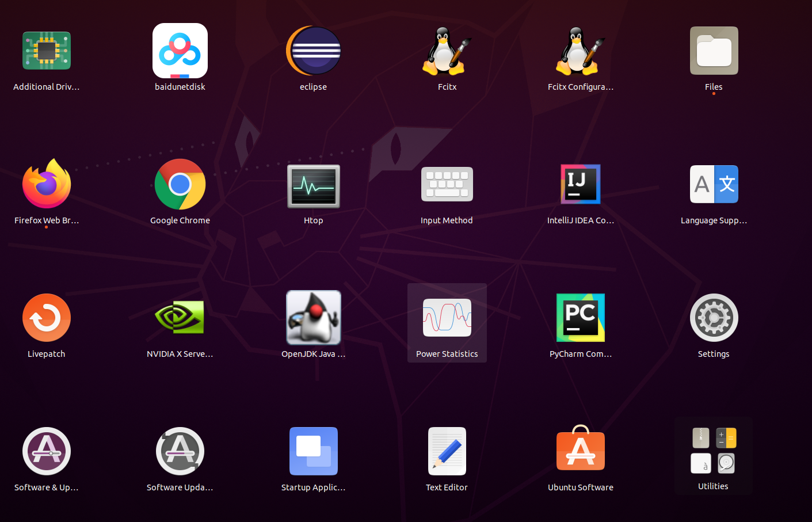
Task: Click the "Htop" label text
Action: click(314, 220)
